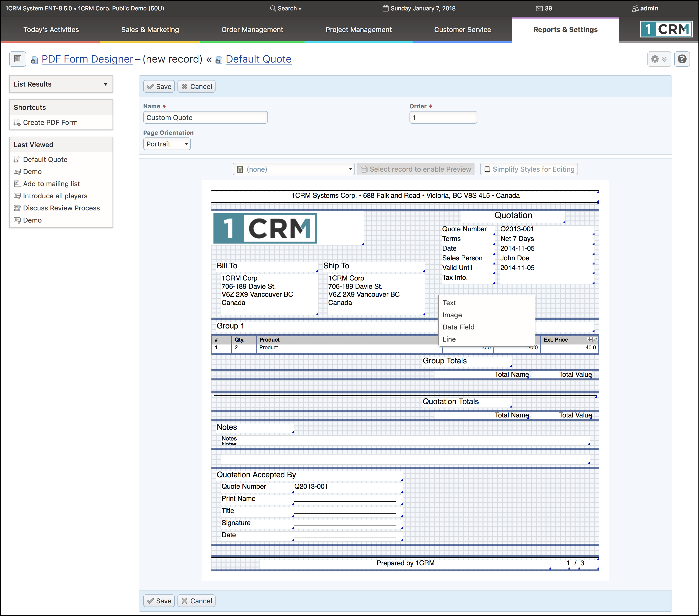Enable Simplify Styles for Editing checkbox

pyautogui.click(x=487, y=169)
